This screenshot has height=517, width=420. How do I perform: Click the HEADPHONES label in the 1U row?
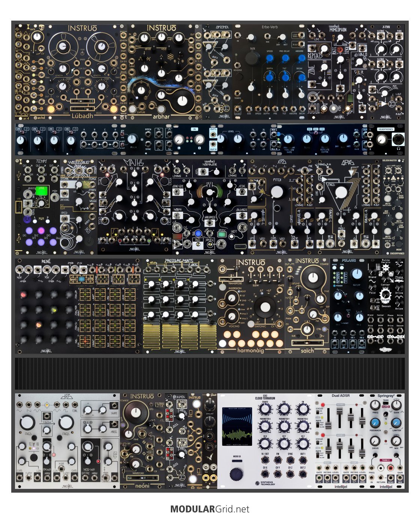point(386,129)
